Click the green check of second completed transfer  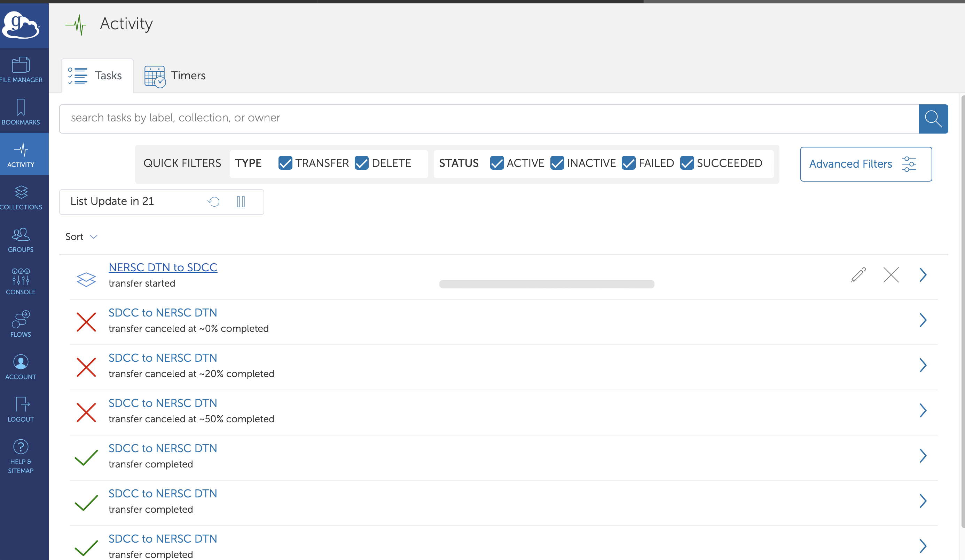pyautogui.click(x=86, y=503)
